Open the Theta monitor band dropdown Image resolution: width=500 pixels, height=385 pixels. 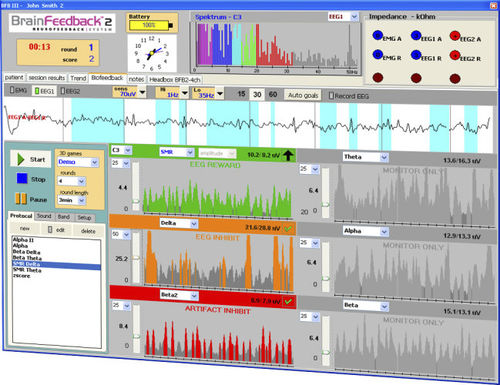pyautogui.click(x=384, y=157)
